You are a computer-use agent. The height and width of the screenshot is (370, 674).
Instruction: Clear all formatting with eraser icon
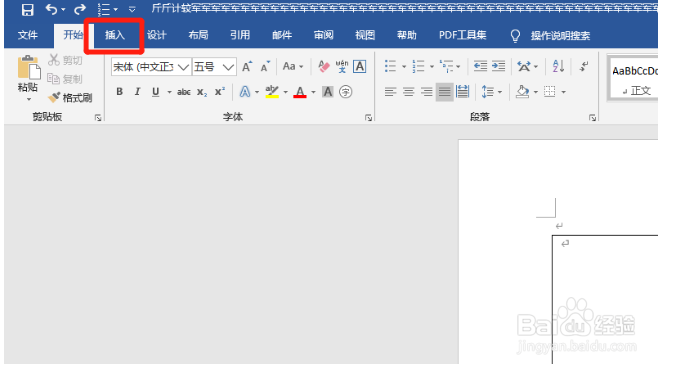pos(324,66)
